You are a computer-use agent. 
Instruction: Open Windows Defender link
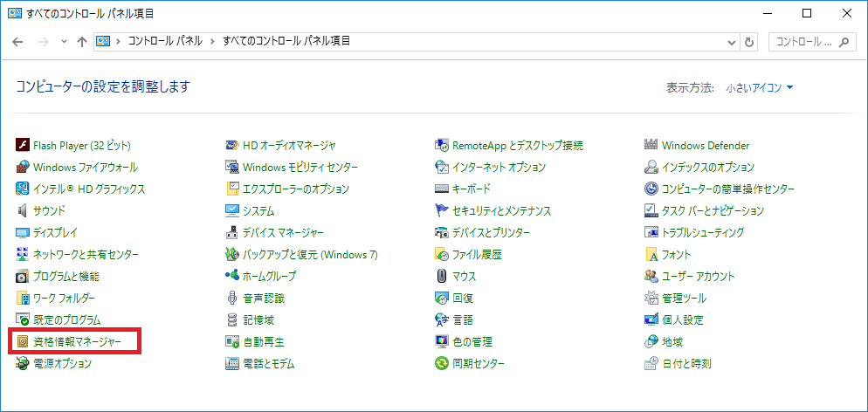coord(706,146)
